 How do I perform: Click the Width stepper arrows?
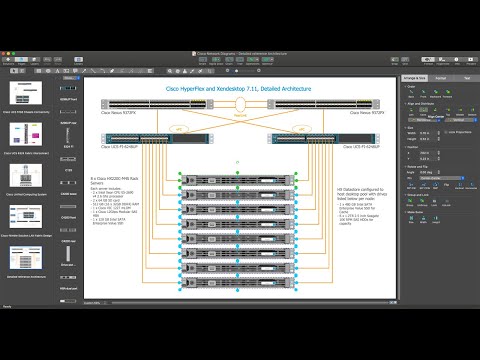(x=439, y=133)
